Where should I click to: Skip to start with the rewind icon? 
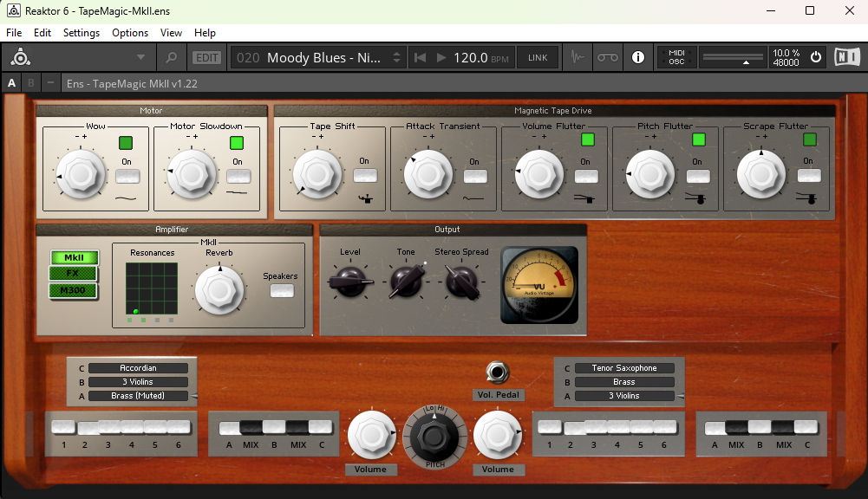point(421,57)
